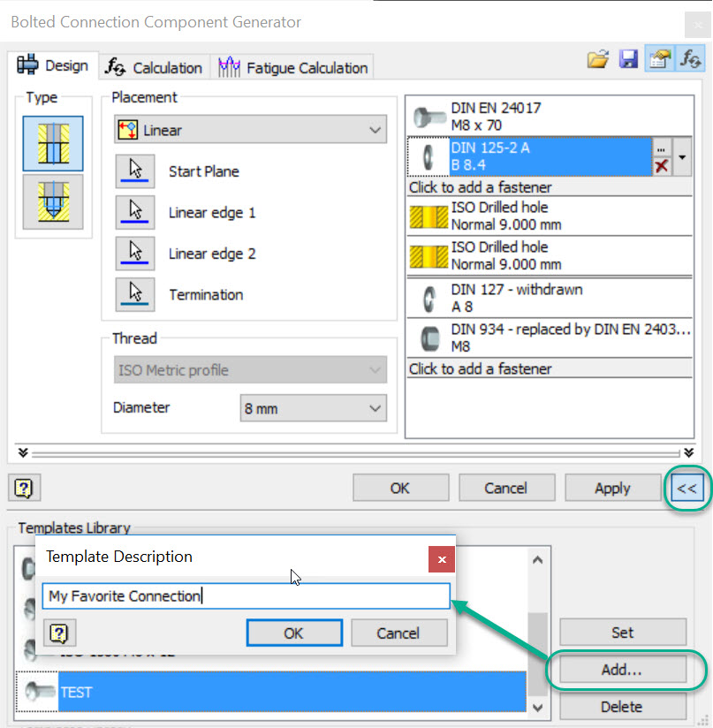This screenshot has height=728, width=713.
Task: Click first ISO Drilled hole 9.000 mm entry
Action: click(550, 216)
